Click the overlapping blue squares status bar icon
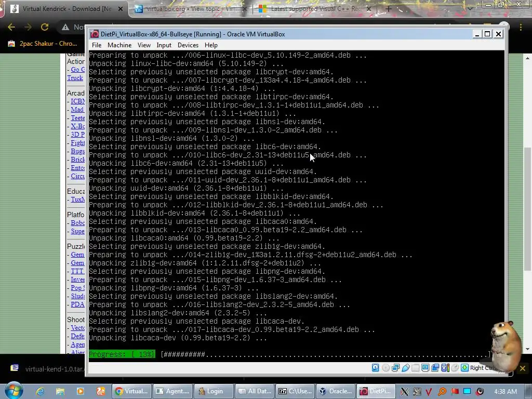The image size is (532, 399). 435,368
